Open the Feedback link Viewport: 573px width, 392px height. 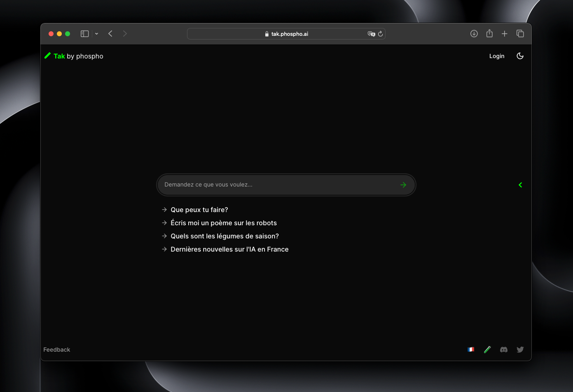tap(56, 349)
